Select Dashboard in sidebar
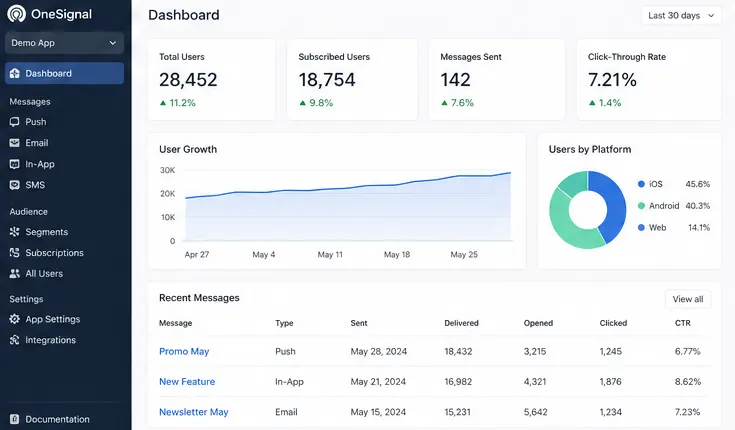 click(64, 73)
